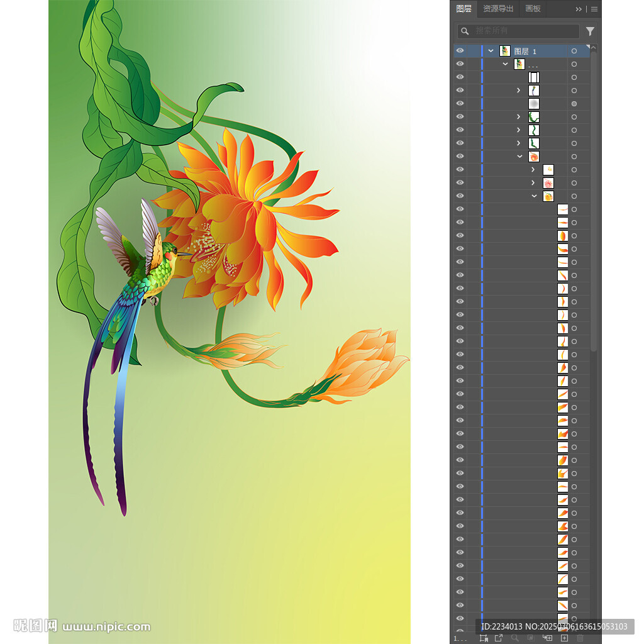This screenshot has width=644, height=644.
Task: Click the Locate Object magnifier at panel bottom
Action: click(x=514, y=638)
